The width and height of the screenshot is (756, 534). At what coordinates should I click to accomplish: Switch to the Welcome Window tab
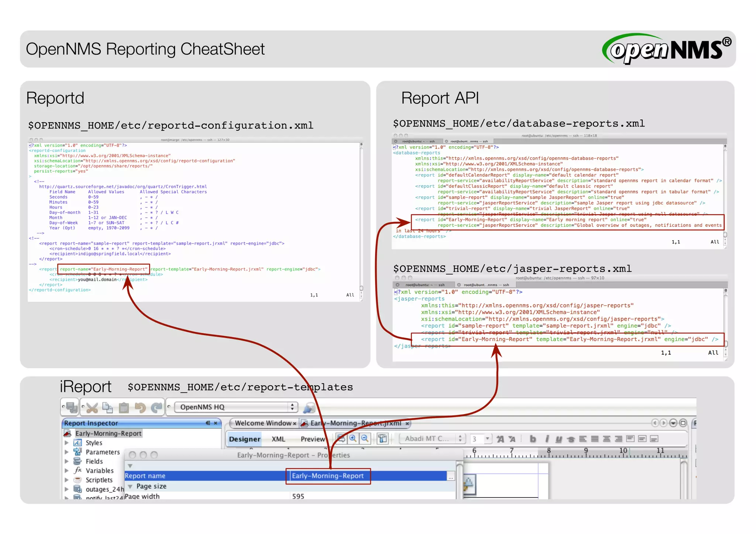(x=263, y=423)
